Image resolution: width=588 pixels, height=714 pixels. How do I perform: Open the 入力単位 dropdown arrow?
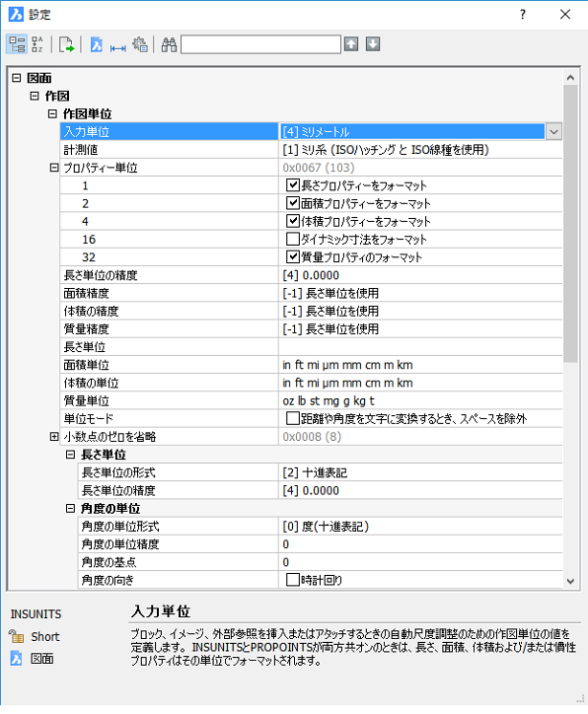click(x=553, y=131)
